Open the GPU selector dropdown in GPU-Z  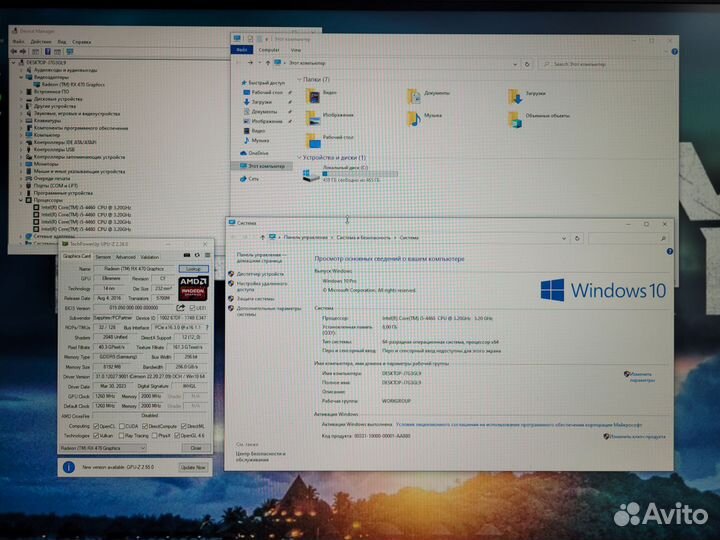[x=103, y=448]
